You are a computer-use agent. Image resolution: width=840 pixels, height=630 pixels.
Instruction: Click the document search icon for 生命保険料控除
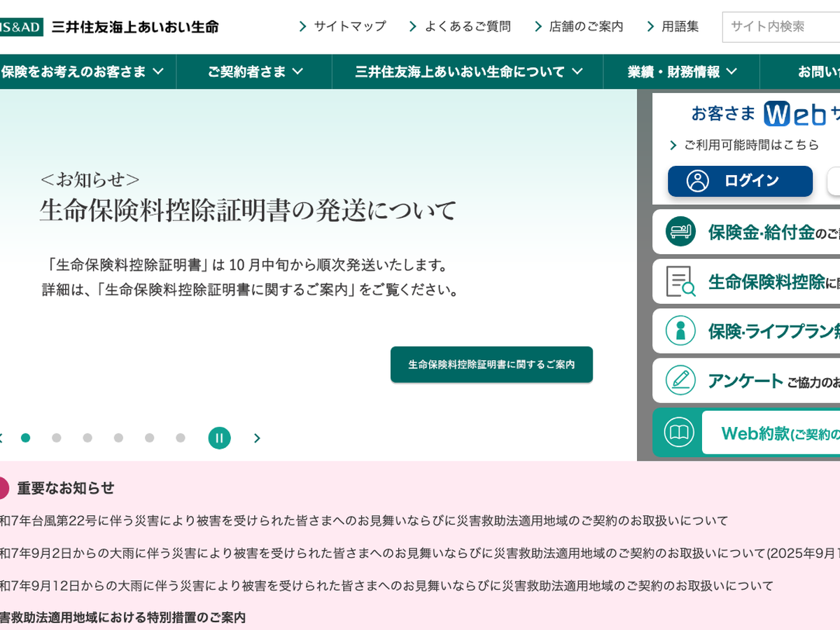[x=680, y=281]
